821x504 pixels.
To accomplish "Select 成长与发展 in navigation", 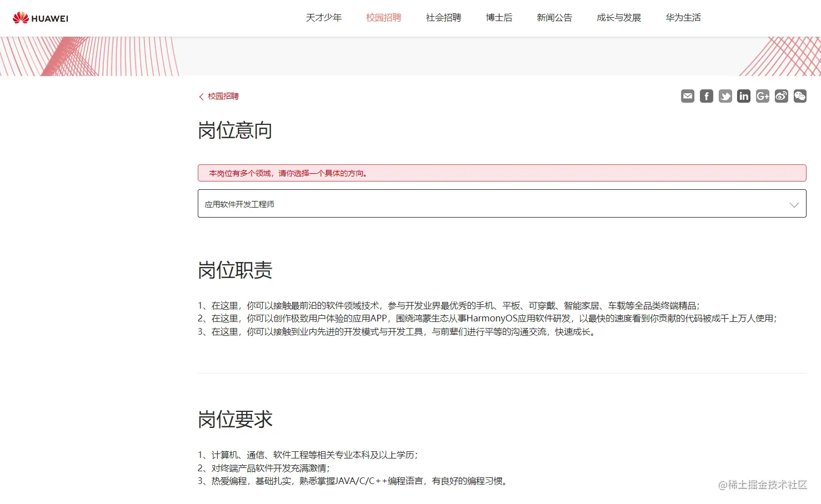I will coord(619,18).
